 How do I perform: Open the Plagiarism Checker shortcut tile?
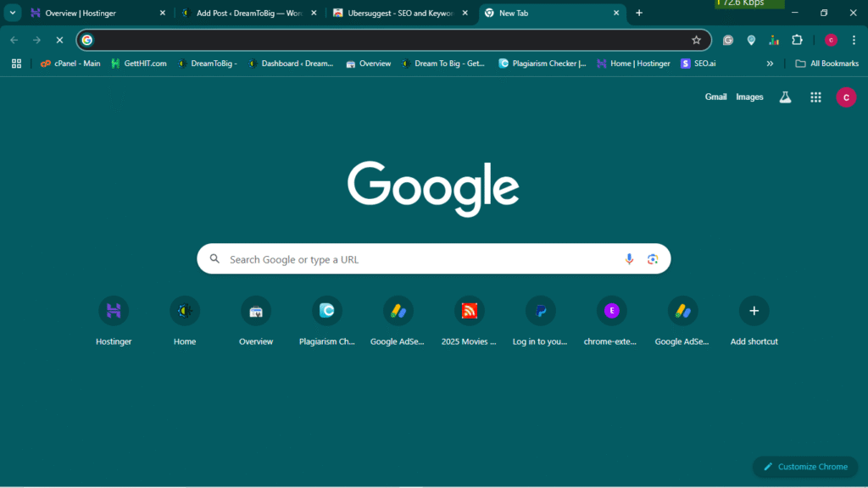click(x=327, y=311)
